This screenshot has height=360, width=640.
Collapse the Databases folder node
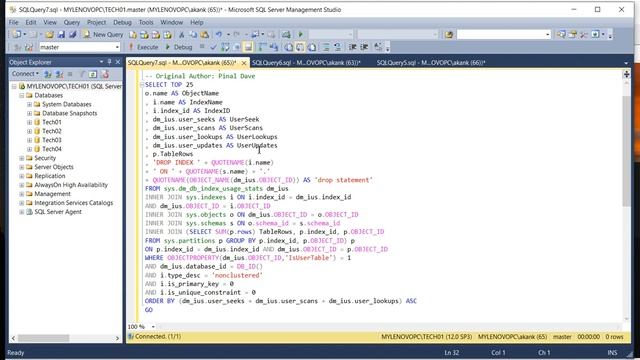(x=22, y=96)
